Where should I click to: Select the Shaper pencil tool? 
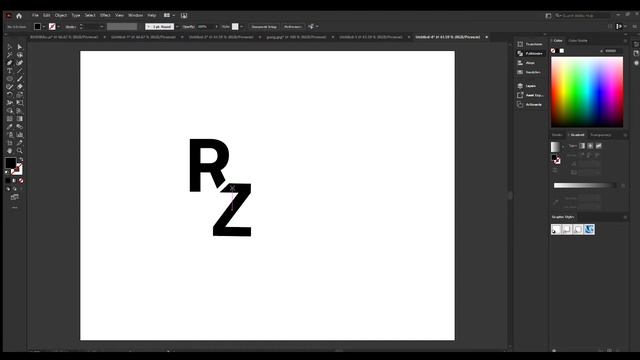click(x=10, y=87)
